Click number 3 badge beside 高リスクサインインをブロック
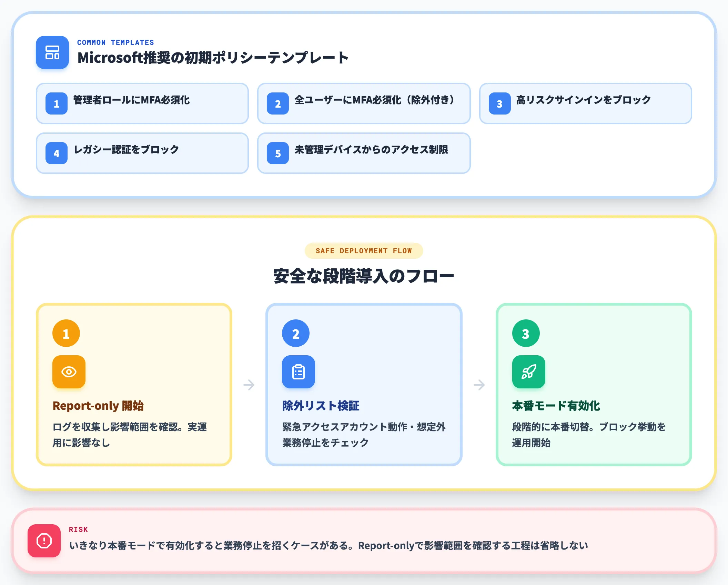The image size is (728, 585). 500,103
